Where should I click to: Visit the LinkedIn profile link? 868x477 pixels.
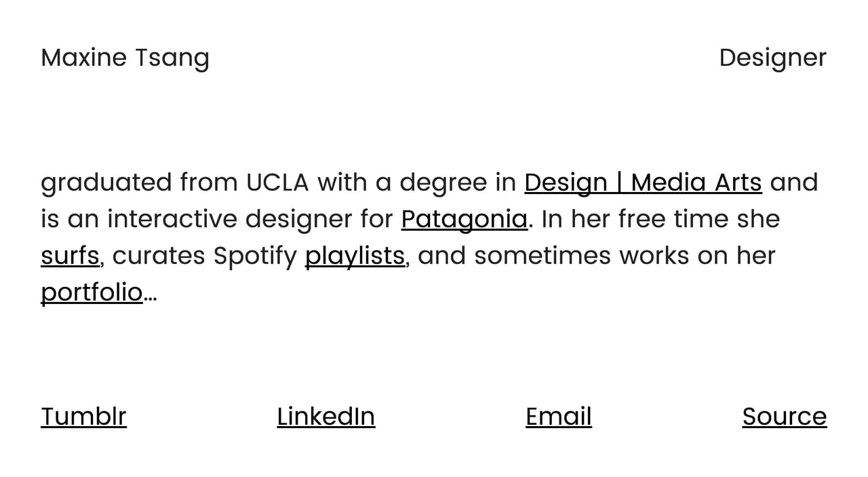point(325,416)
